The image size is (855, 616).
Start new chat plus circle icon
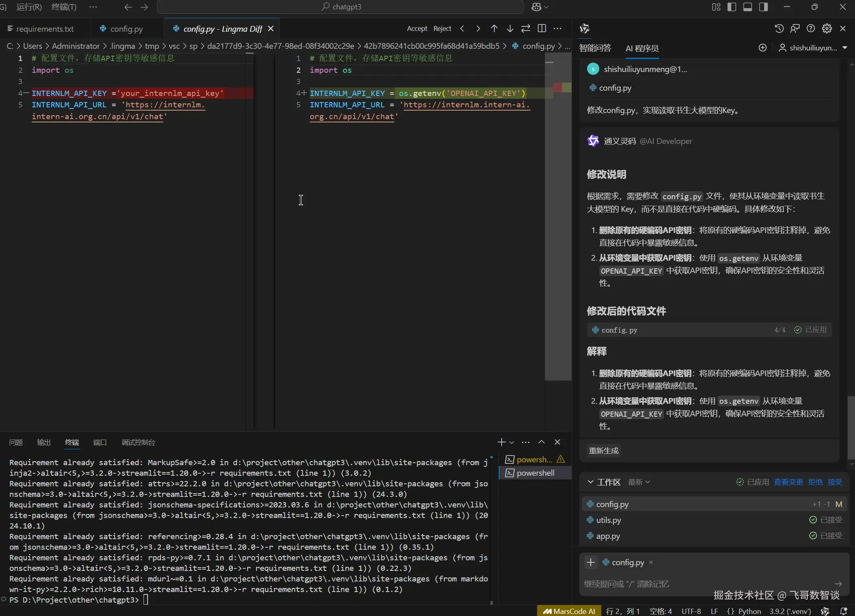tap(763, 48)
